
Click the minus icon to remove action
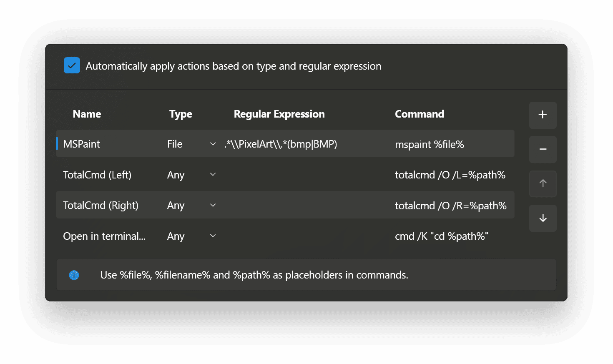pyautogui.click(x=543, y=149)
